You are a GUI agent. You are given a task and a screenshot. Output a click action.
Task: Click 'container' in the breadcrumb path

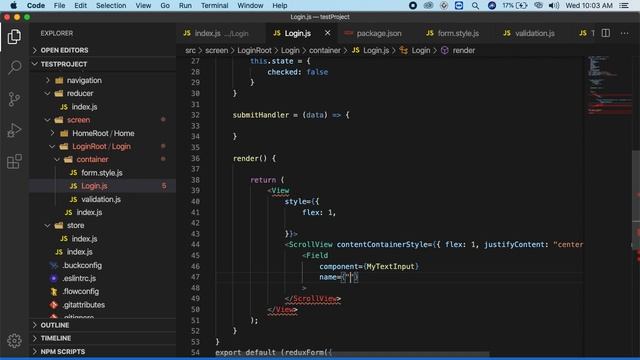[x=324, y=50]
